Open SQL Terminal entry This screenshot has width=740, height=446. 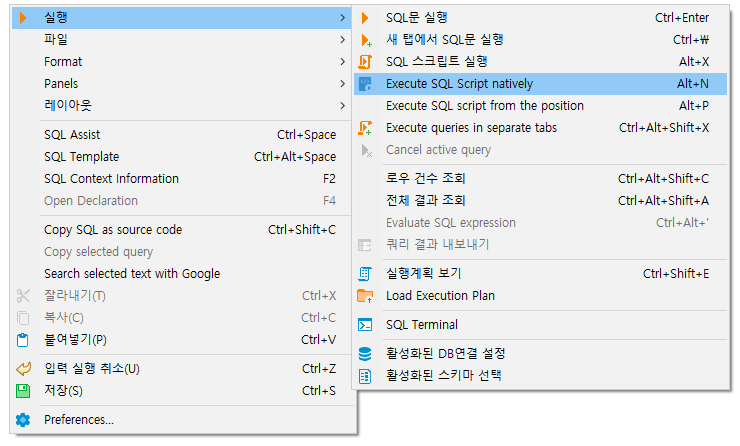(540, 325)
